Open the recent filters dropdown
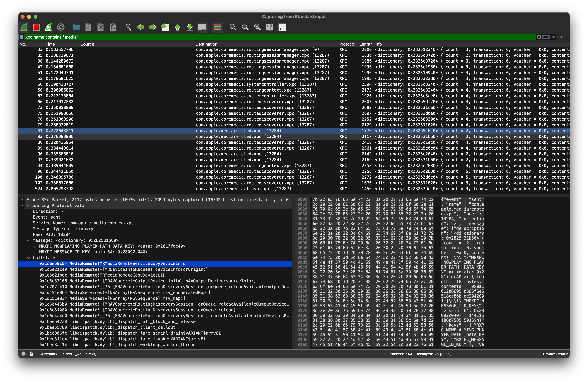 [553, 37]
